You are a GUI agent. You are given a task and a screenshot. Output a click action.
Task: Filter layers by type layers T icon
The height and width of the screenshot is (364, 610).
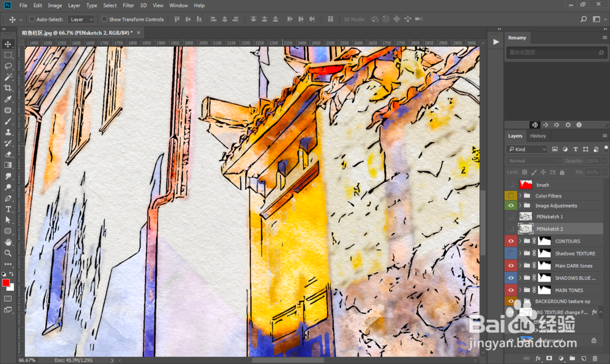point(575,149)
